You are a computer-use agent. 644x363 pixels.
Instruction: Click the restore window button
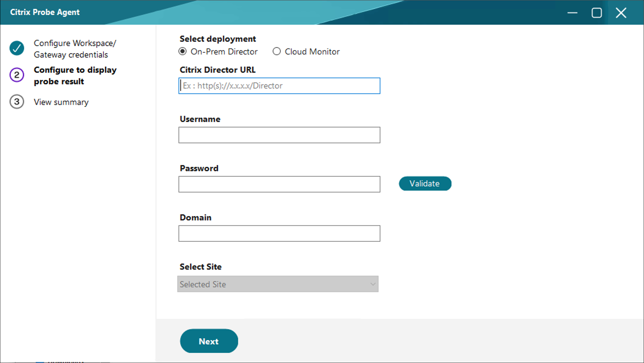(597, 12)
